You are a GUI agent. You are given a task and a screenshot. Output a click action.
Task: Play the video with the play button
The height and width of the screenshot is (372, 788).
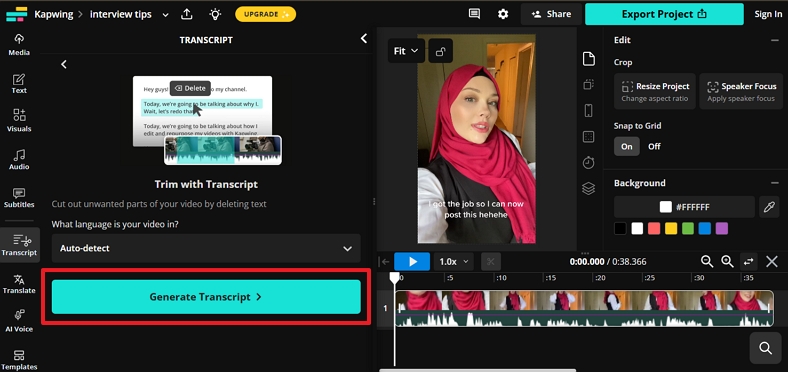pos(412,261)
